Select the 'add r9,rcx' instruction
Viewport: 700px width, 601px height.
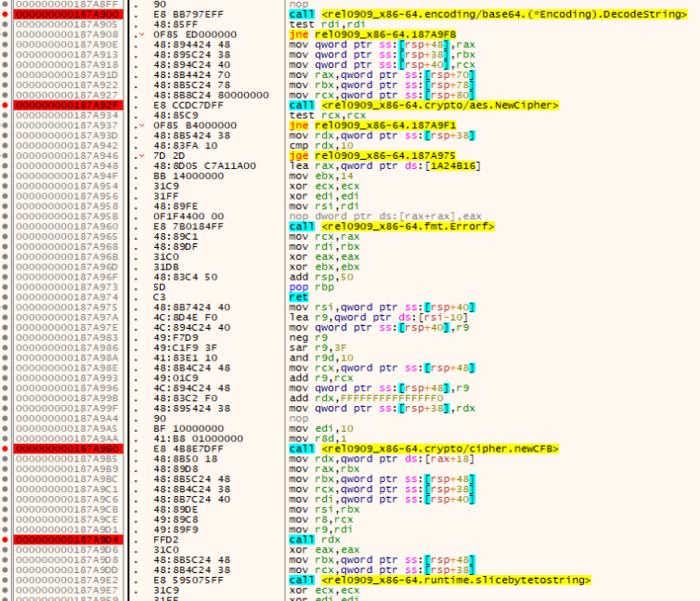321,378
